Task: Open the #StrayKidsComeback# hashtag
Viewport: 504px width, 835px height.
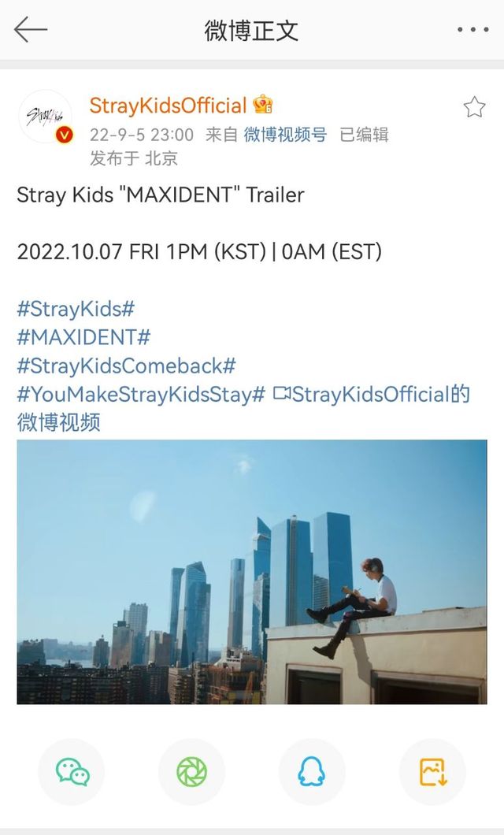Action: click(x=126, y=366)
